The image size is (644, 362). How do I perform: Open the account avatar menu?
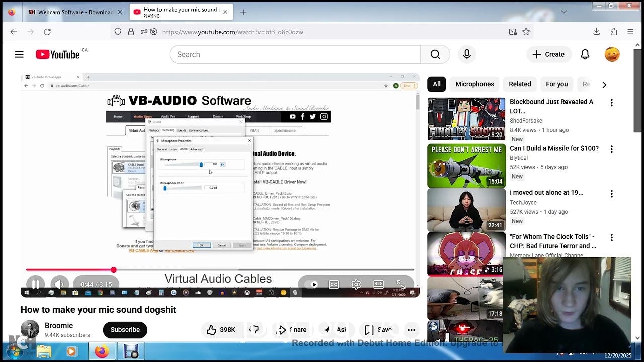pyautogui.click(x=612, y=54)
